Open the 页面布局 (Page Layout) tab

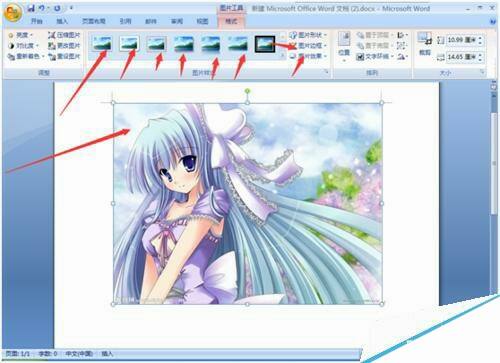(94, 21)
